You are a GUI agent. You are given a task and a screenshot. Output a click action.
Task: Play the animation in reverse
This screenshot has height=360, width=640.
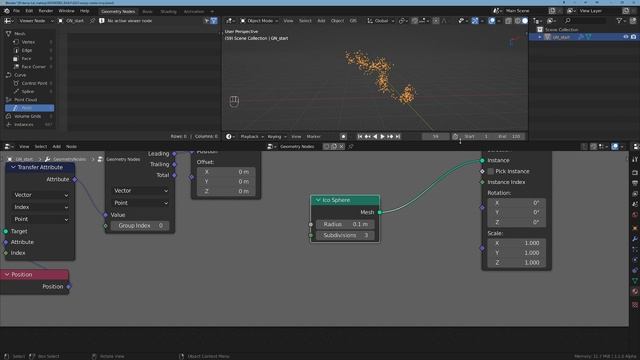pyautogui.click(x=375, y=136)
